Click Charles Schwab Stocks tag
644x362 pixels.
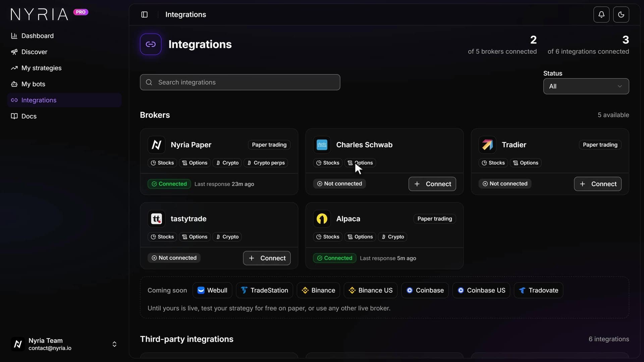click(328, 163)
